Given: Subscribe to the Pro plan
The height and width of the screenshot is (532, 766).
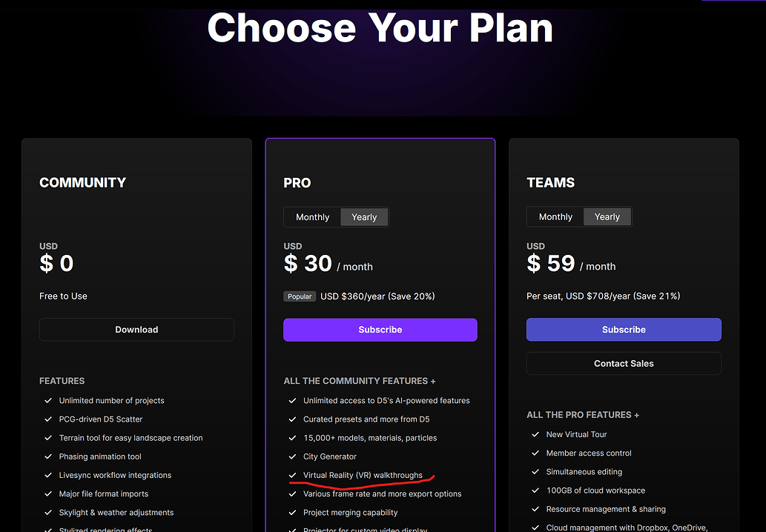Looking at the screenshot, I should [380, 330].
